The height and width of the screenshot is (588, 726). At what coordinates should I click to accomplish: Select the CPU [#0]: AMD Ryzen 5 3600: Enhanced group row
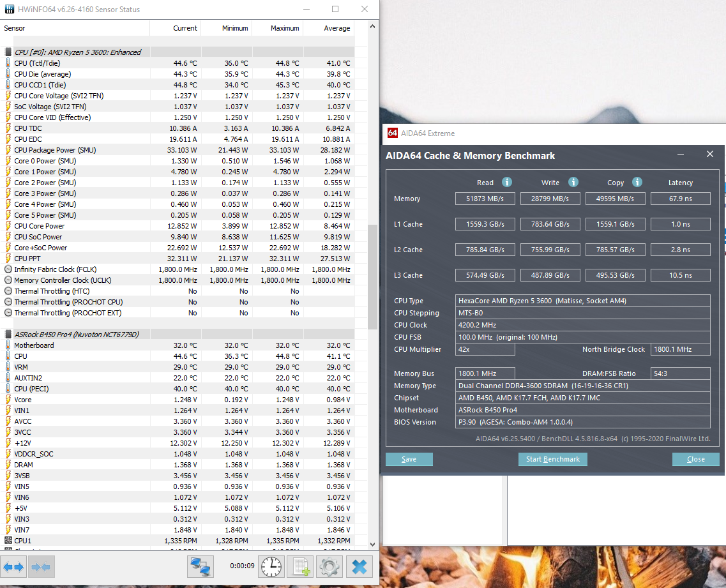[177, 52]
